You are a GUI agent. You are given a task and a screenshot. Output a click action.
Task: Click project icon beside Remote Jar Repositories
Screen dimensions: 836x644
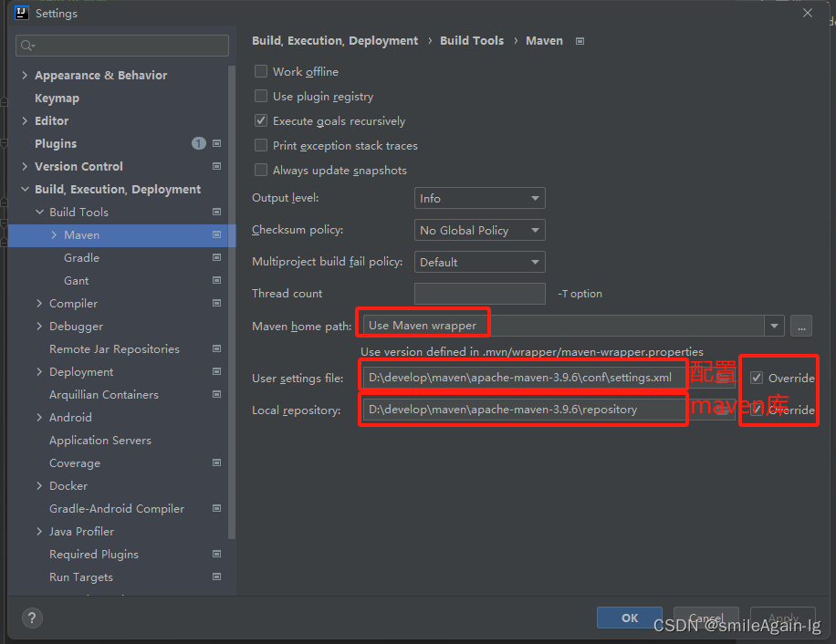216,349
